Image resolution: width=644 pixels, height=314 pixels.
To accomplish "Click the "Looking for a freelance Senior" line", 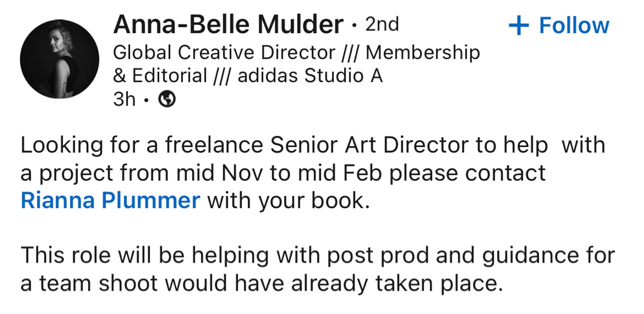I will pyautogui.click(x=313, y=145).
